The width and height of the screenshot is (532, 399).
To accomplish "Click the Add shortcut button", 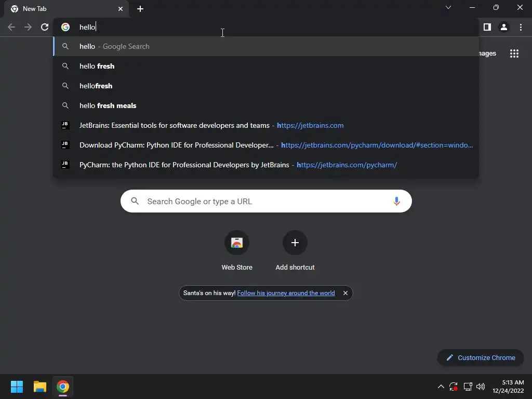I will 295,250.
